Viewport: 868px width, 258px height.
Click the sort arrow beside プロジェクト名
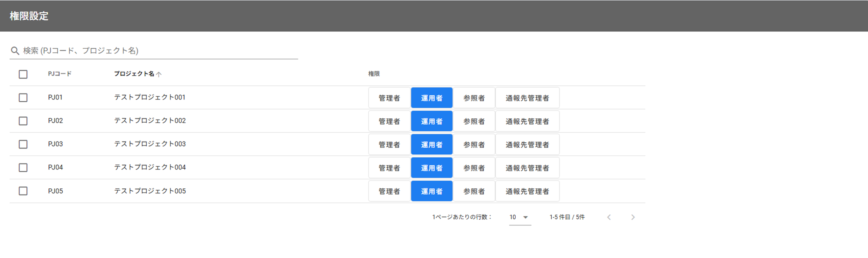(x=159, y=74)
